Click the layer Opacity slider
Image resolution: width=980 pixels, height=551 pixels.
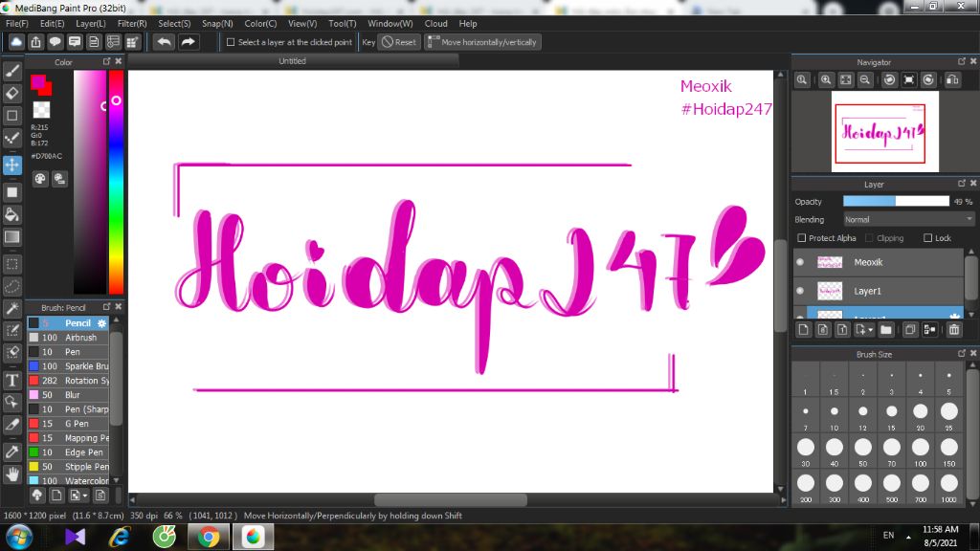click(x=896, y=201)
